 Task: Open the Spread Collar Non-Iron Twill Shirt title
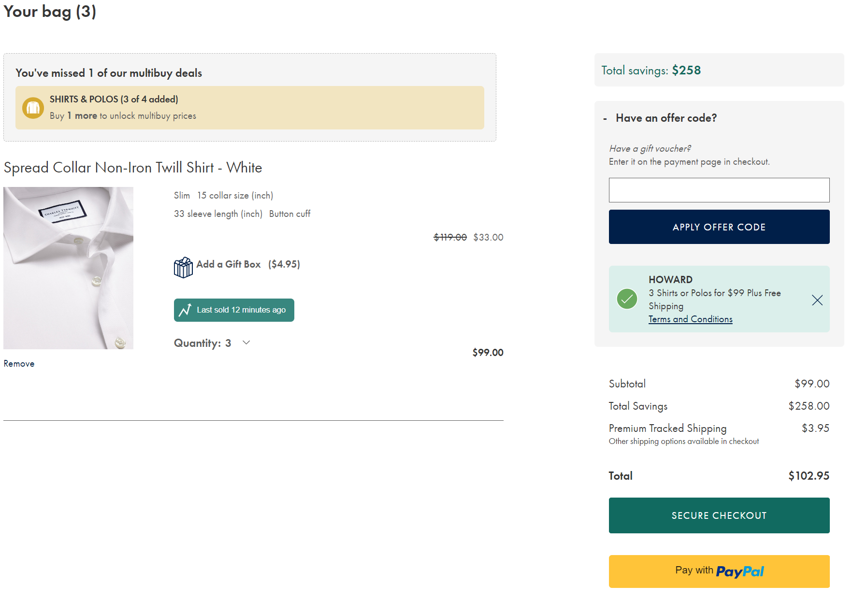click(133, 168)
